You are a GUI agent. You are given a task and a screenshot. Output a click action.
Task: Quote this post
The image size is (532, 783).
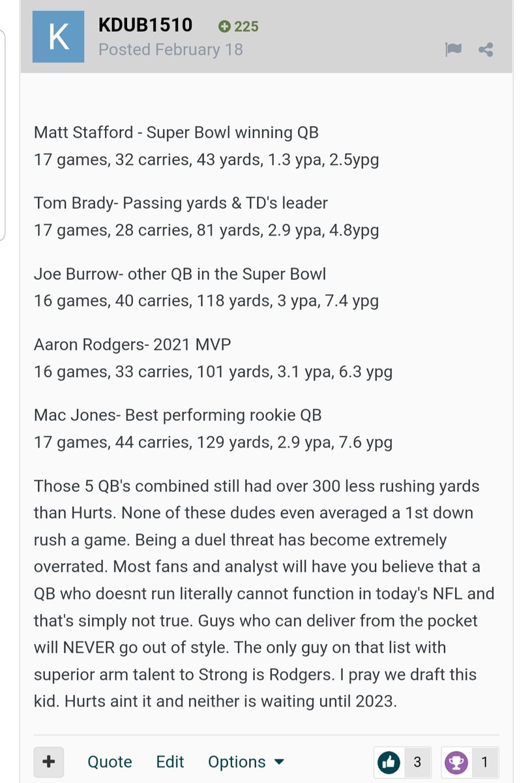(x=110, y=761)
